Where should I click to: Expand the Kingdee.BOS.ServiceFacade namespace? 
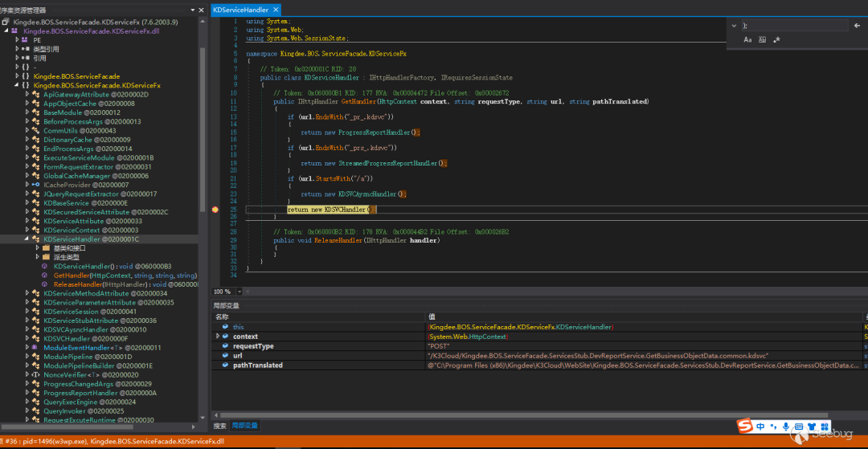pos(17,76)
